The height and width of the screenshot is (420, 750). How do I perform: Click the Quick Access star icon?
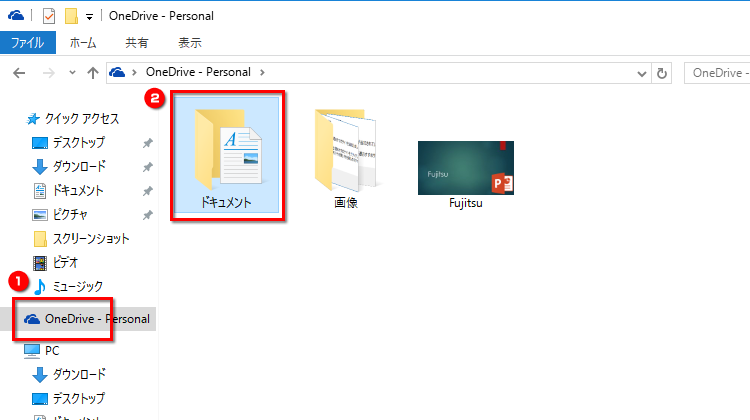[33, 119]
